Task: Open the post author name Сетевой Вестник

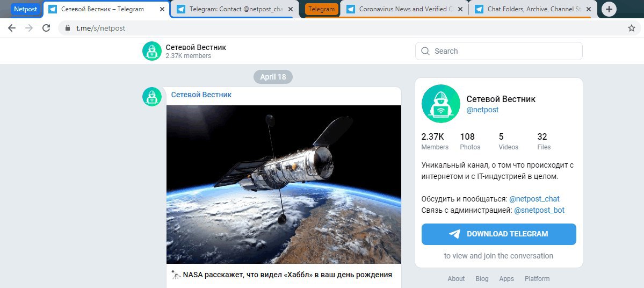Action: (x=201, y=95)
